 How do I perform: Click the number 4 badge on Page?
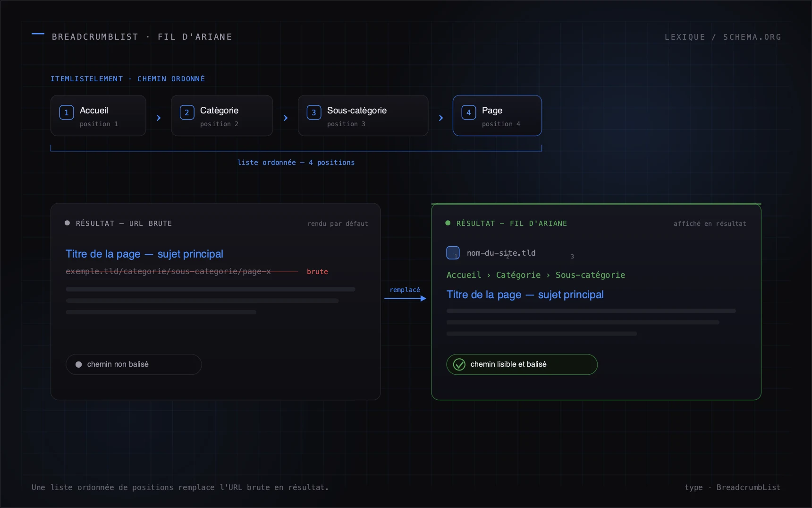pyautogui.click(x=469, y=112)
